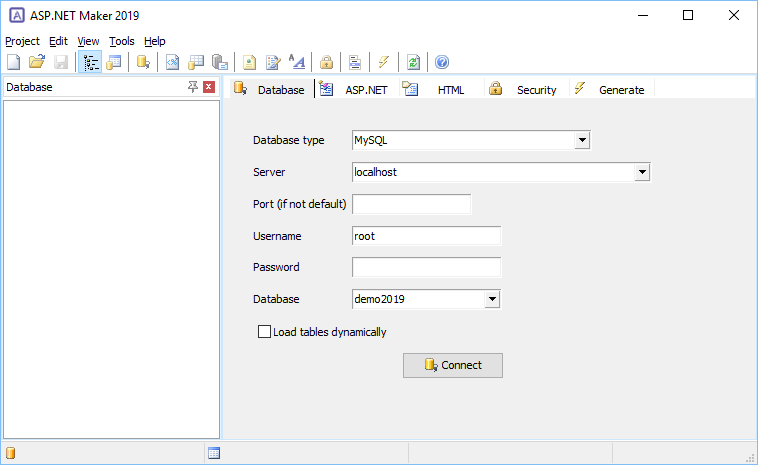
Task: Open the Tools menu
Action: pyautogui.click(x=121, y=41)
